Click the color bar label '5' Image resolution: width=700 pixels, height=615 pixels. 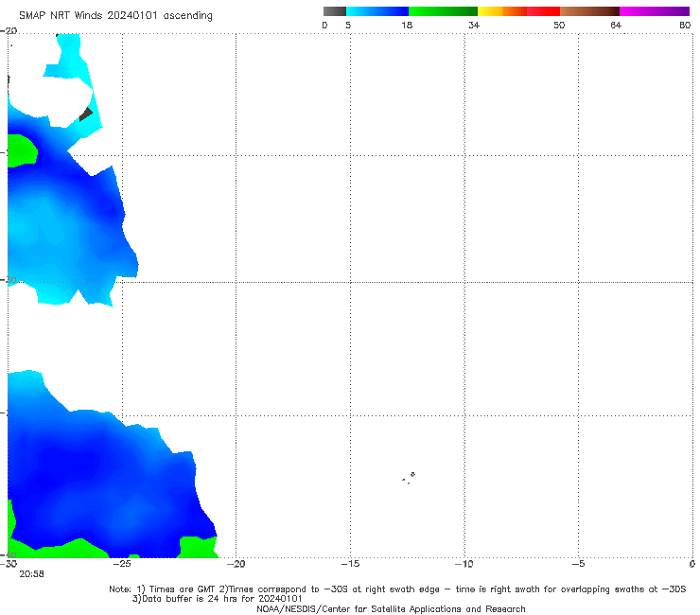click(348, 25)
